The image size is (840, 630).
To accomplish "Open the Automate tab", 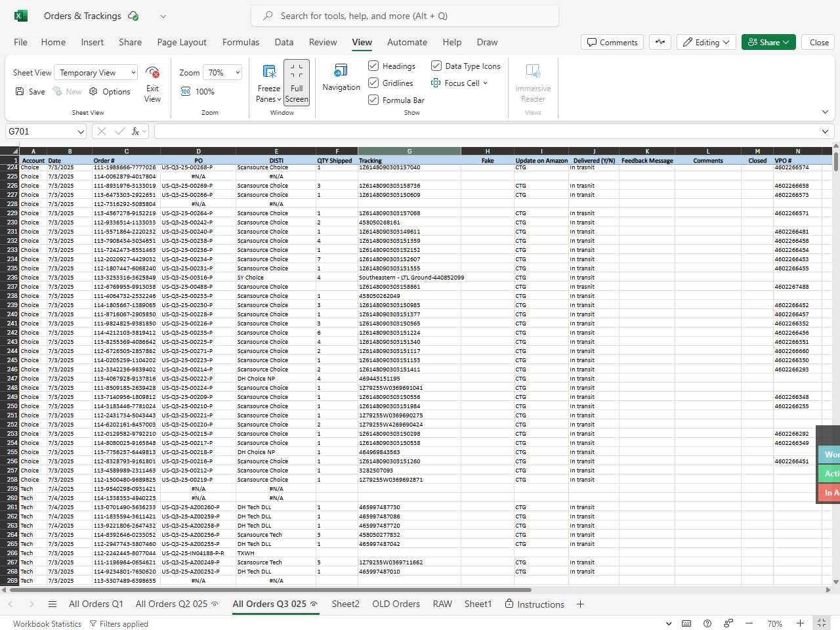I will click(407, 42).
